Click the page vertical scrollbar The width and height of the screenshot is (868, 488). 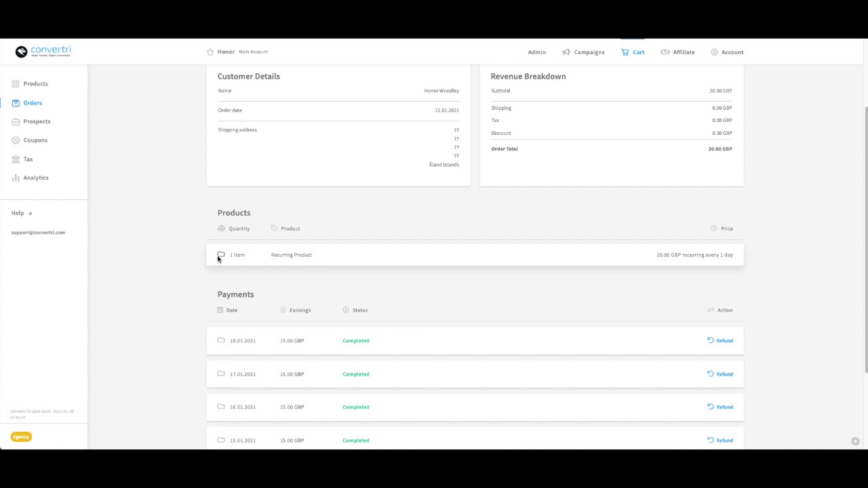click(865, 240)
